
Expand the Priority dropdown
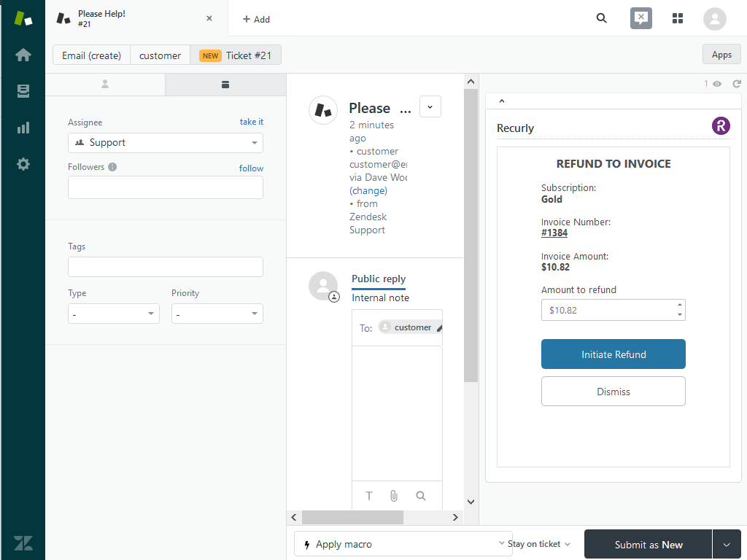pos(217,314)
